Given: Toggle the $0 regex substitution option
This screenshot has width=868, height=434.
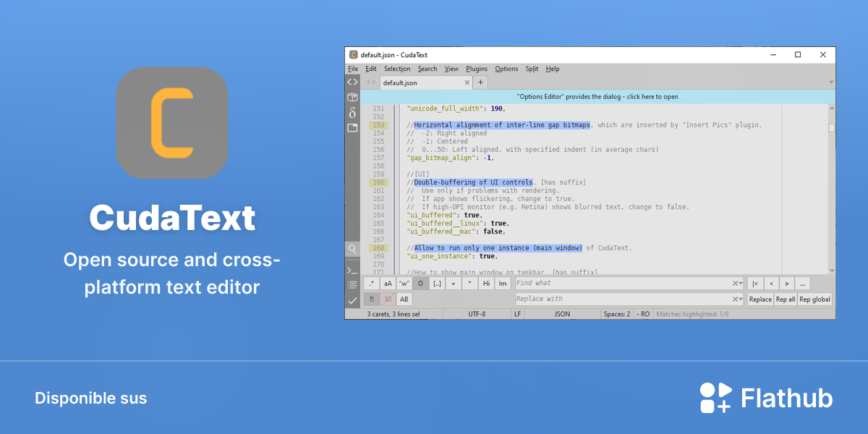Looking at the screenshot, I should [x=388, y=299].
